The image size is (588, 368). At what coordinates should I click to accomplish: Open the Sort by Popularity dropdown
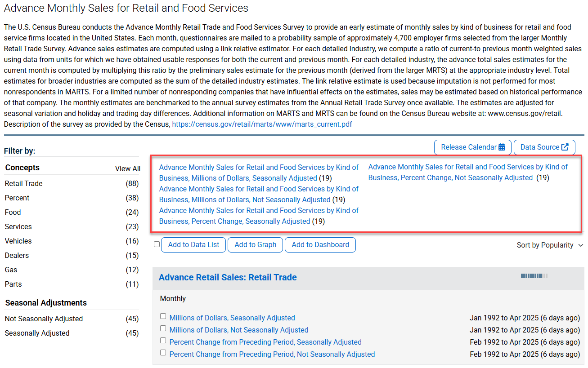[550, 245]
